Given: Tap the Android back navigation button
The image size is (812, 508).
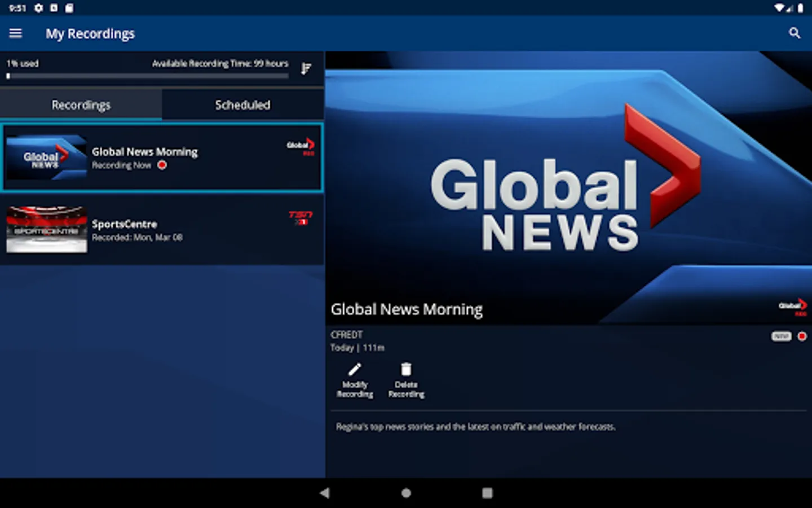Looking at the screenshot, I should (x=324, y=493).
